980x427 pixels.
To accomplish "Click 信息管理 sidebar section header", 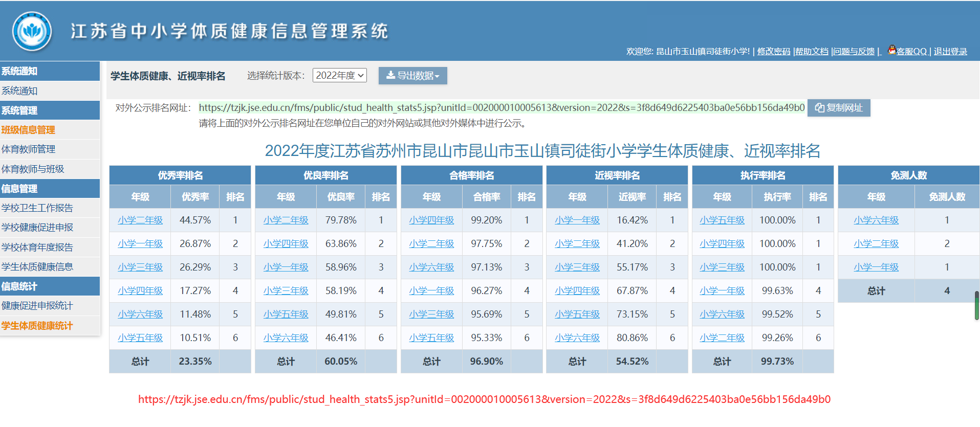I will point(50,189).
